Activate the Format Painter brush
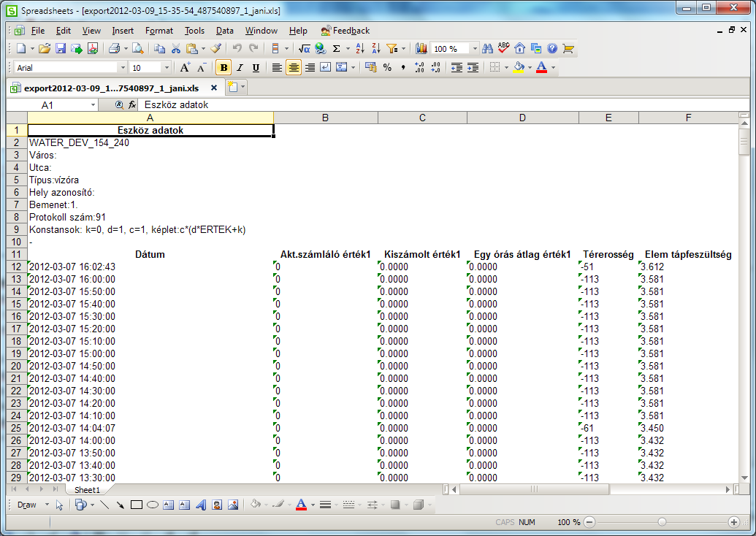 point(216,48)
